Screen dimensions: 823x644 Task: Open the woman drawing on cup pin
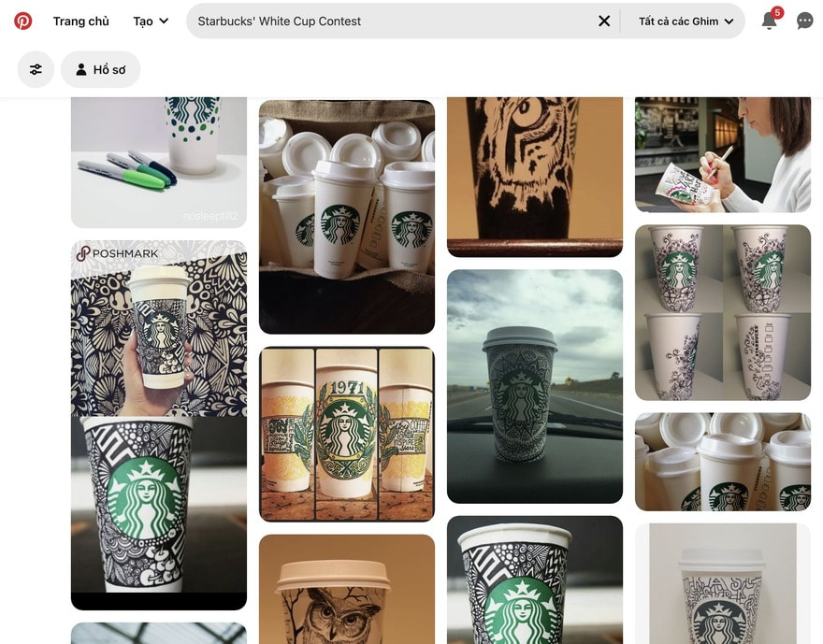pos(723,154)
